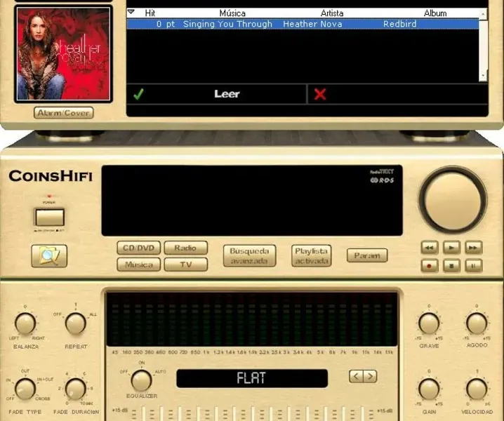Click the pause button
Viewport: 504px width, 421px height.
[x=473, y=266]
